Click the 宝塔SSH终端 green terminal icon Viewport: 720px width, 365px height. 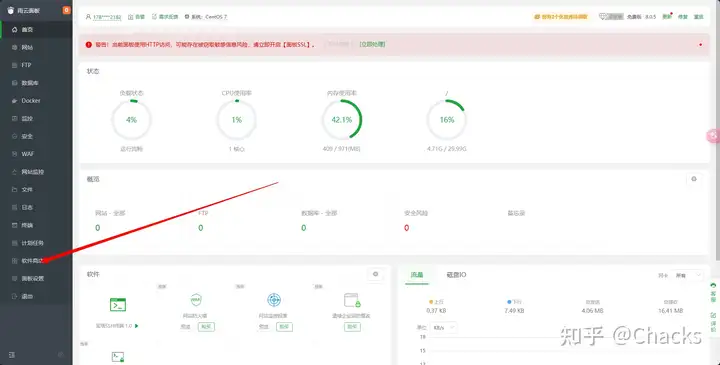coord(118,304)
